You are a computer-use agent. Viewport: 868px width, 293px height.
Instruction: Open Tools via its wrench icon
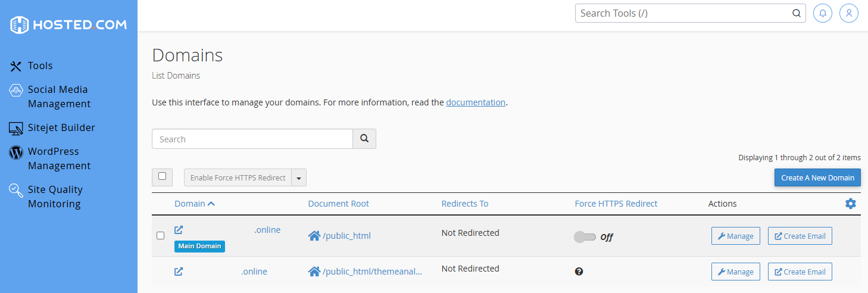click(x=16, y=66)
